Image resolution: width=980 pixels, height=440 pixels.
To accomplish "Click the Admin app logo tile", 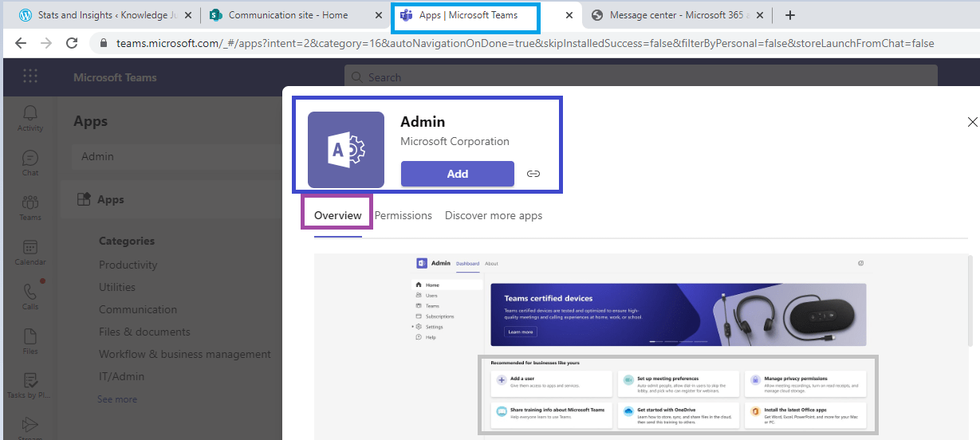I will tap(346, 150).
